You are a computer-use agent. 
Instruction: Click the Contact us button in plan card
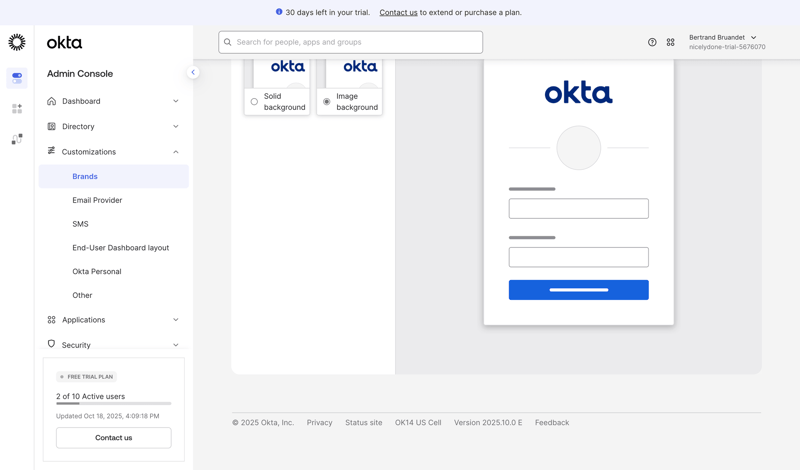(x=114, y=437)
